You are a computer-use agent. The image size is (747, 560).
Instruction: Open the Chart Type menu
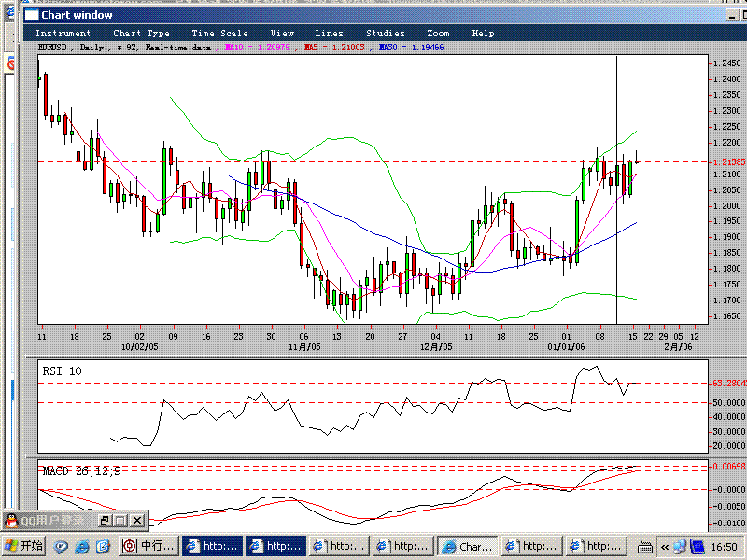coord(142,34)
